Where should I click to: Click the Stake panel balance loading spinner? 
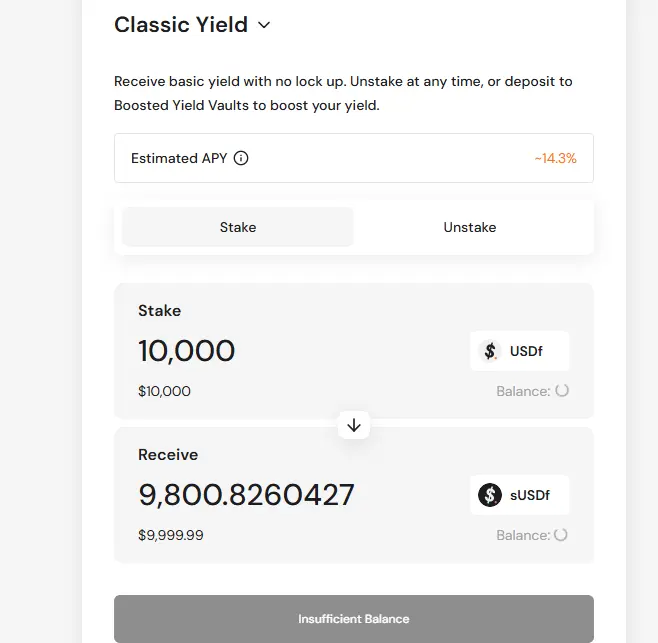pyautogui.click(x=562, y=391)
